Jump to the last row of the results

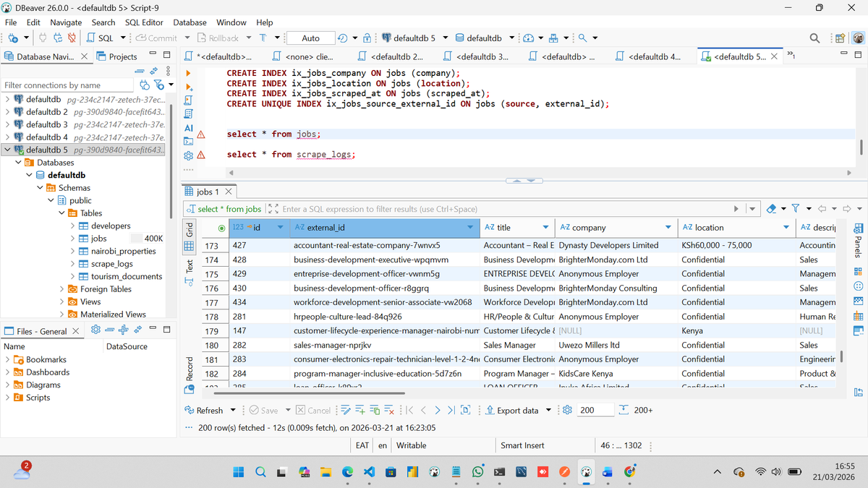tap(451, 410)
